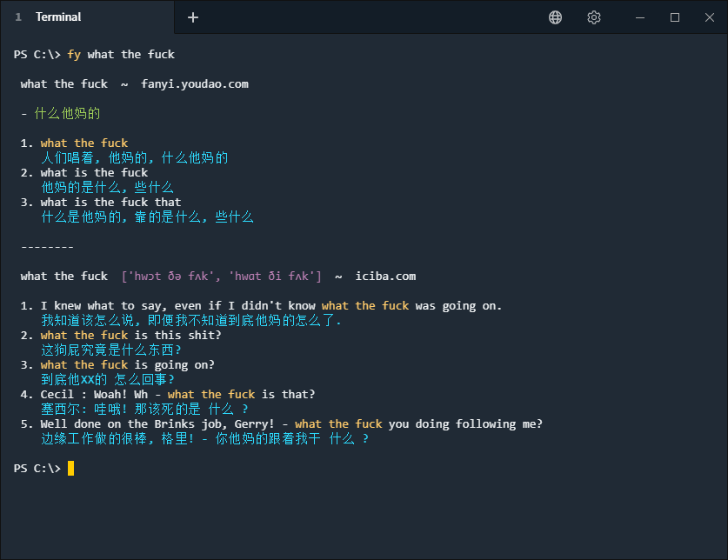Viewport: 728px width, 560px height.
Task: Click the phonetic transcription in brackets
Action: [221, 277]
